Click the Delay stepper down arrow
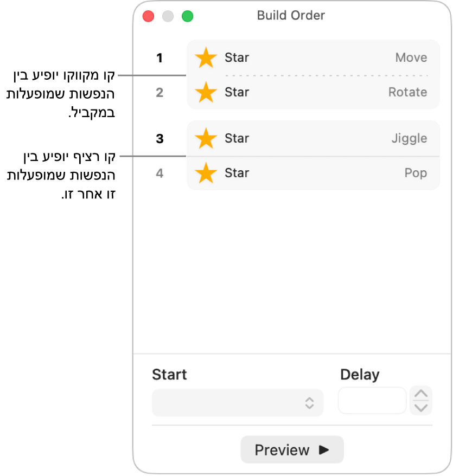Image resolution: width=453 pixels, height=476 pixels. pos(422,407)
